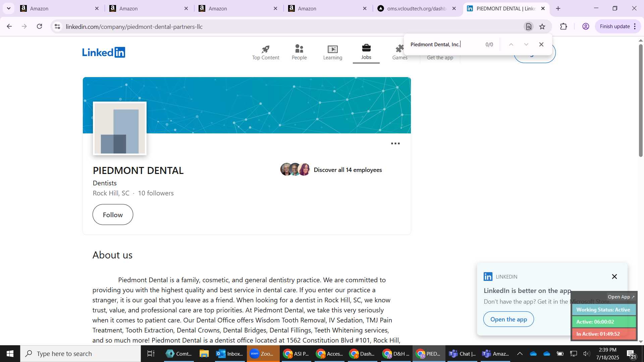The height and width of the screenshot is (362, 644).
Task: Click employee avatar photos group
Action: (295, 170)
